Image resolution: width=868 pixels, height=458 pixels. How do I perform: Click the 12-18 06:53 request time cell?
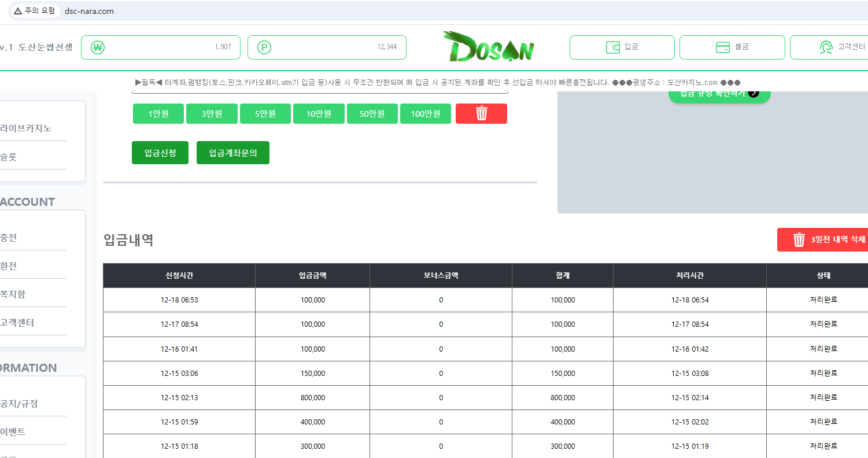pyautogui.click(x=179, y=300)
